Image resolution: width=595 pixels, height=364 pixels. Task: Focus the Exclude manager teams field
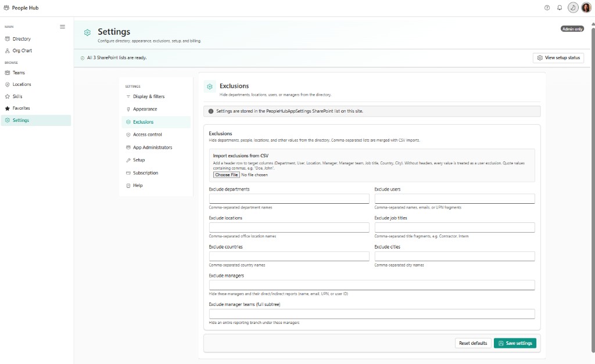[372, 314]
